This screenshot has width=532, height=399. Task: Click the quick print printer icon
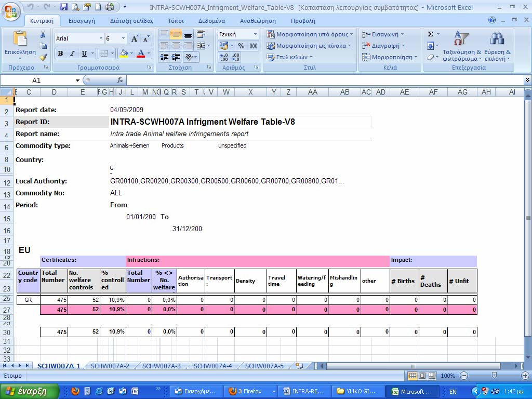[x=110, y=7]
